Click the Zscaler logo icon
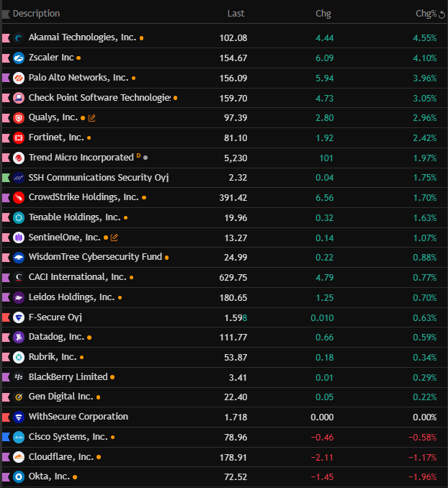The height and width of the screenshot is (488, 448). point(19,58)
